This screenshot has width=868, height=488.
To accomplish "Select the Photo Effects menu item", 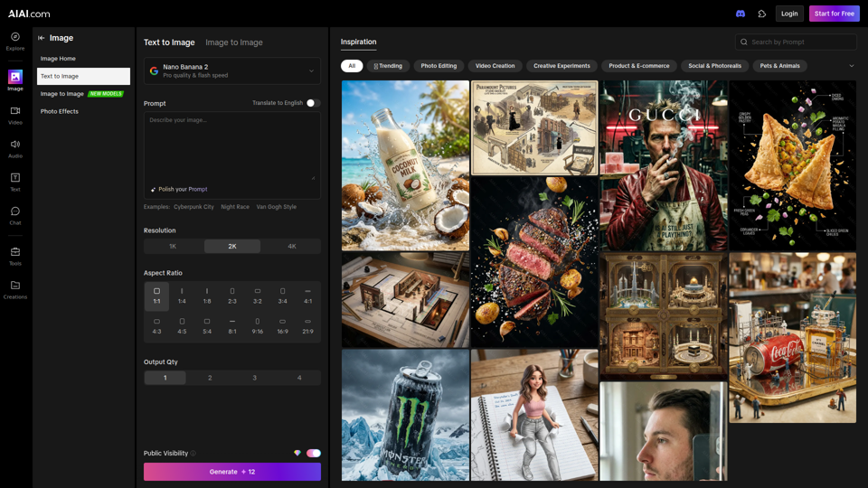I will click(60, 111).
